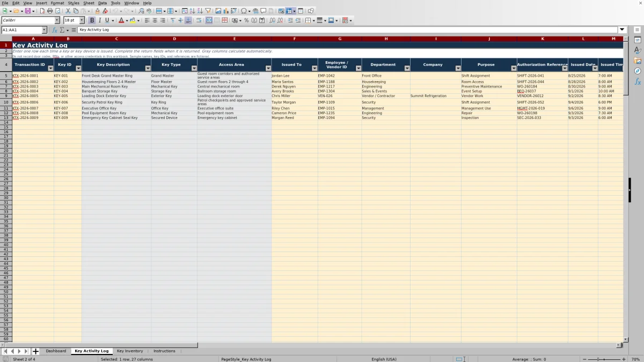Click the AutoFilter funnel icon
Image resolution: width=644 pixels, height=362 pixels.
tap(208, 11)
